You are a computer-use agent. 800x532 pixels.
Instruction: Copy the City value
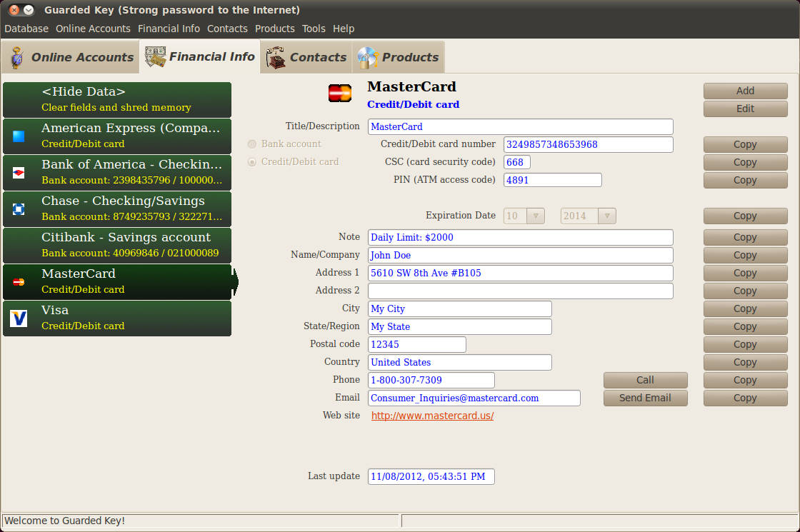(745, 308)
